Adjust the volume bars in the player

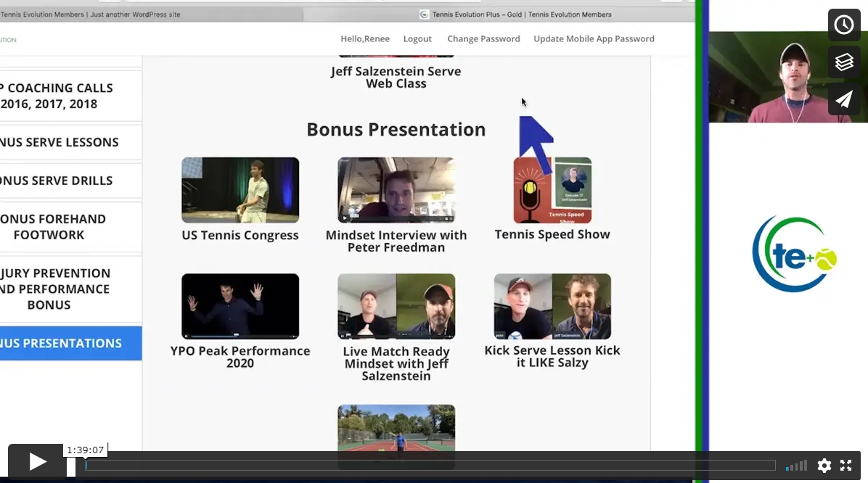click(x=796, y=466)
